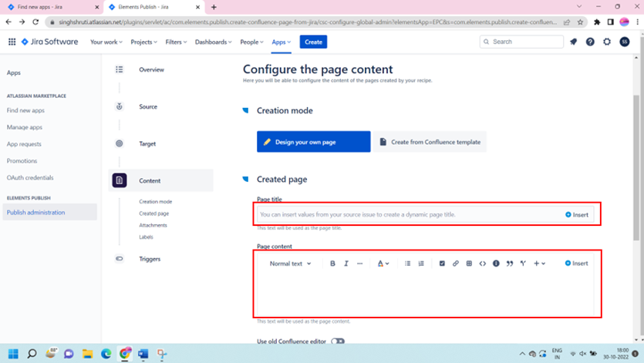Open the Dashboards menu
Screen dimensions: 644x363
pos(213,42)
